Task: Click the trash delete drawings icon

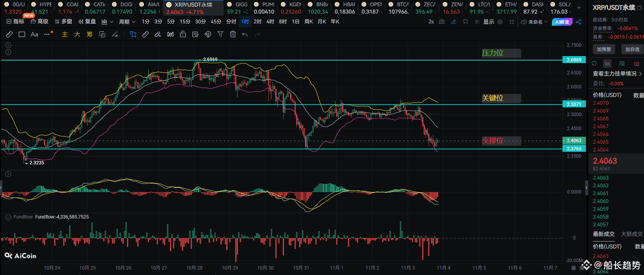Action: [233, 34]
